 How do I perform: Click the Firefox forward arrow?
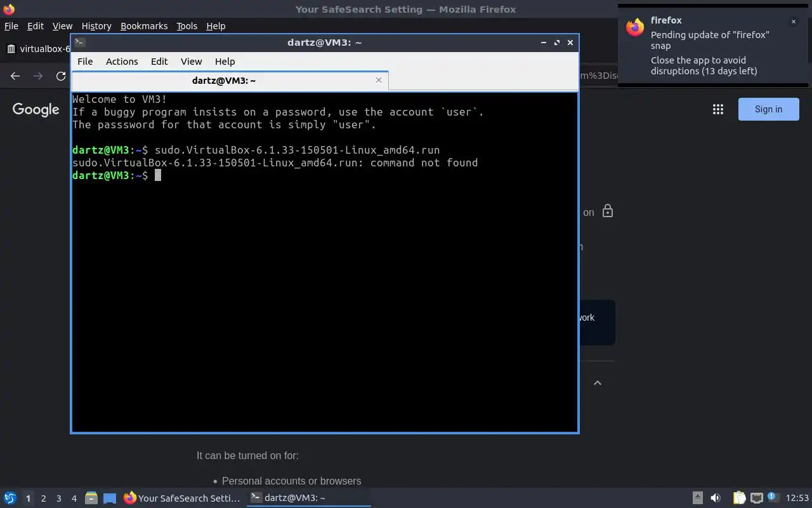coord(38,76)
